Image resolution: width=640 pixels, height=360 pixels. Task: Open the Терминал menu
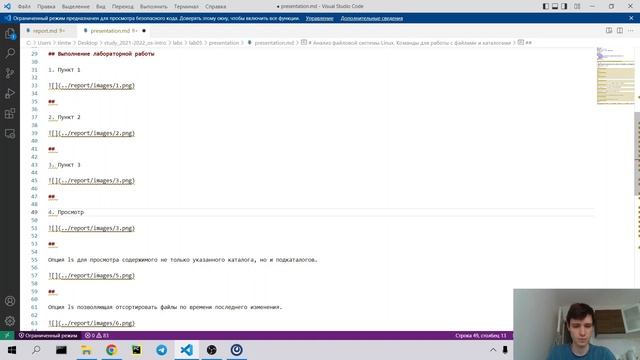(x=186, y=7)
